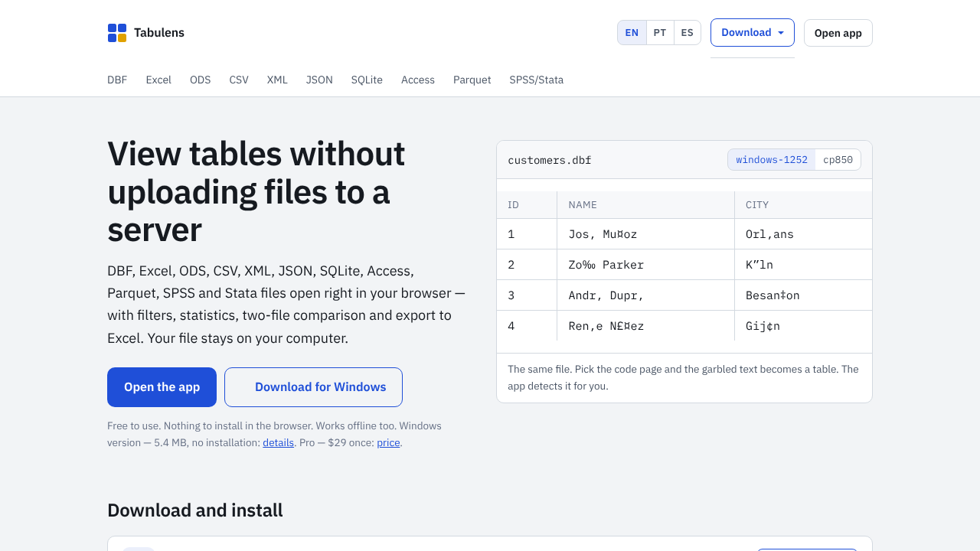Select the cell 'K”ln'
The image size is (980, 551).
(x=803, y=265)
